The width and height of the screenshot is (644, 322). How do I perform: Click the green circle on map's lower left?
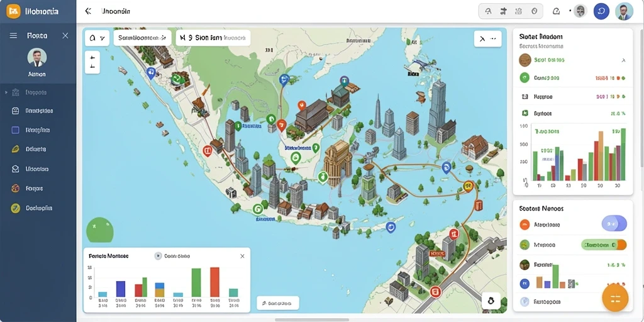pos(100,230)
